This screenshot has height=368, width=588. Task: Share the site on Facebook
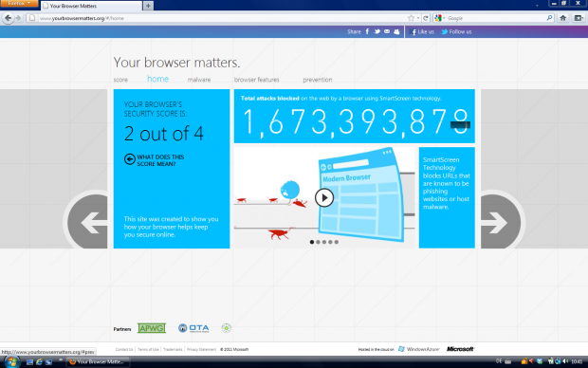(367, 31)
